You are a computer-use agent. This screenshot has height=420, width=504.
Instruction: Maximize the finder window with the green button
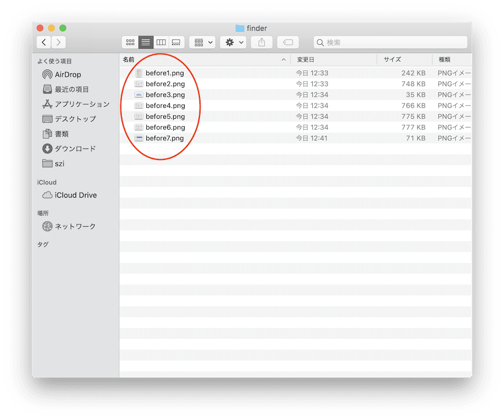pos(63,28)
